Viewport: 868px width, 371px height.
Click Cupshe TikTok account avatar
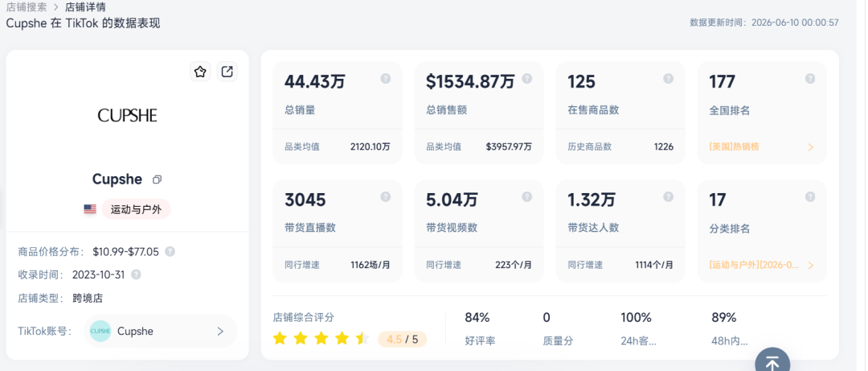pyautogui.click(x=100, y=331)
